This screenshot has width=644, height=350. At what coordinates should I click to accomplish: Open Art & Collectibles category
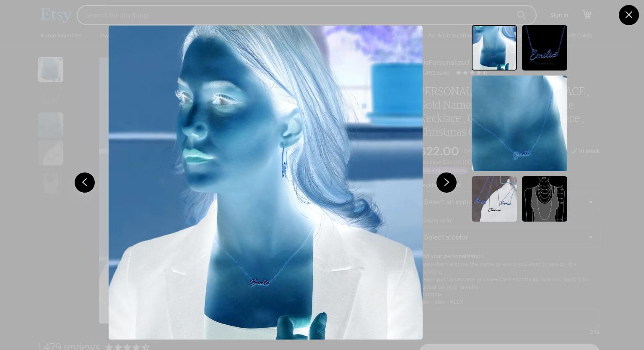tap(450, 36)
